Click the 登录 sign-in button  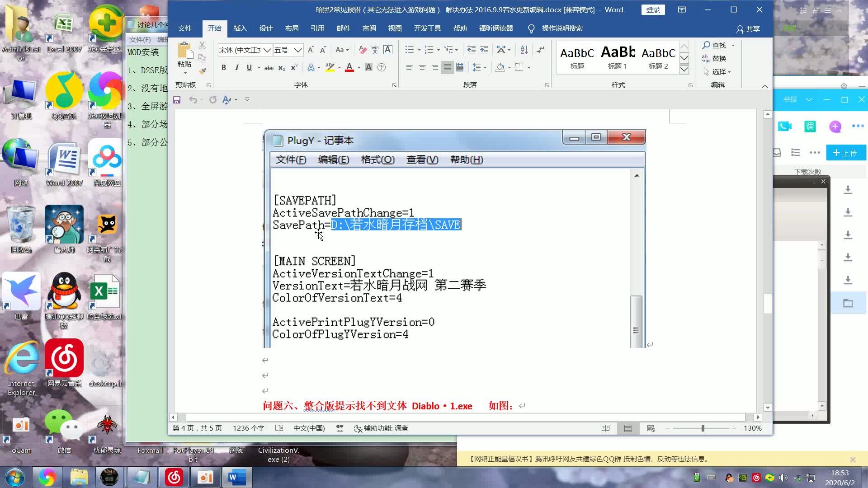(653, 9)
